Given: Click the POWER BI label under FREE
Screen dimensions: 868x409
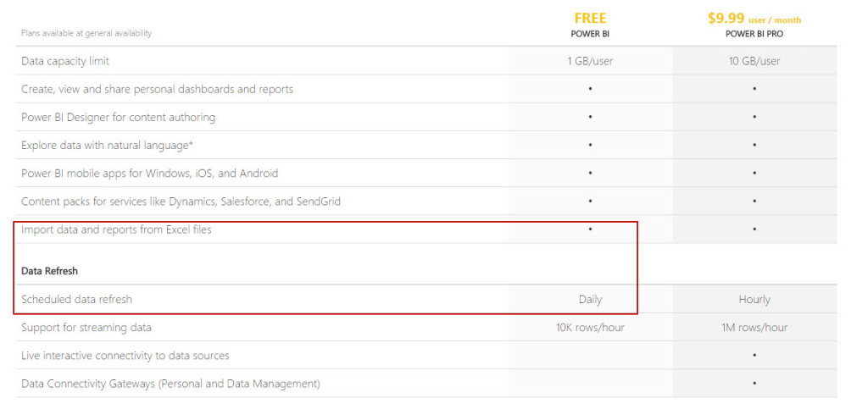Looking at the screenshot, I should 590,34.
